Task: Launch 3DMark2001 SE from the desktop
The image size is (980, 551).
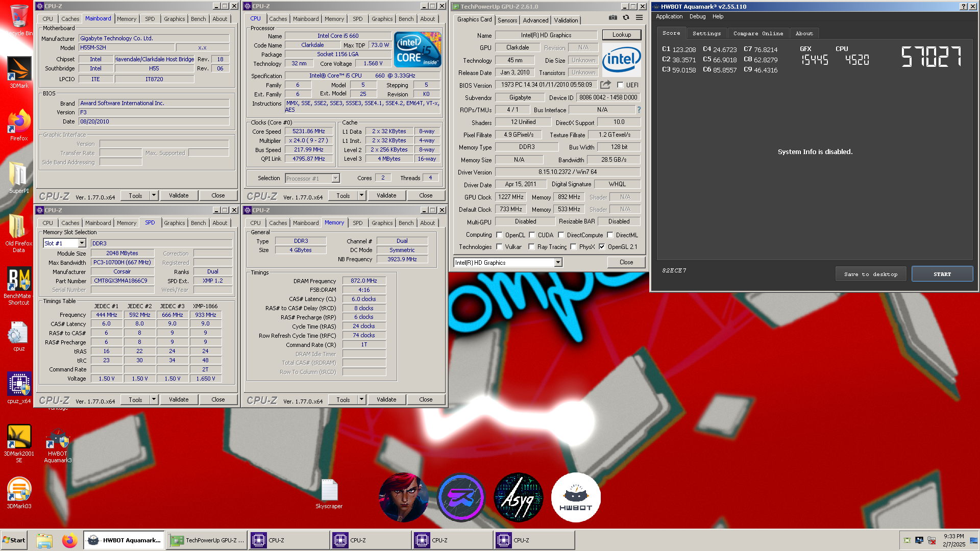Action: tap(19, 443)
